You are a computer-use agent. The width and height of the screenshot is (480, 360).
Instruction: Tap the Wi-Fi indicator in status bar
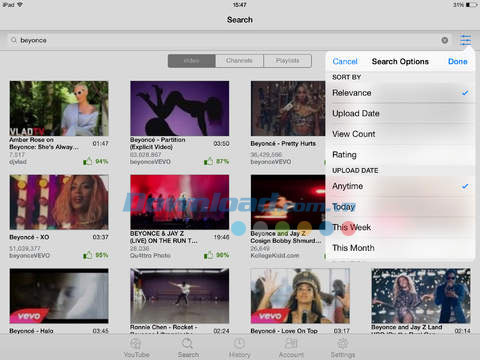point(20,5)
